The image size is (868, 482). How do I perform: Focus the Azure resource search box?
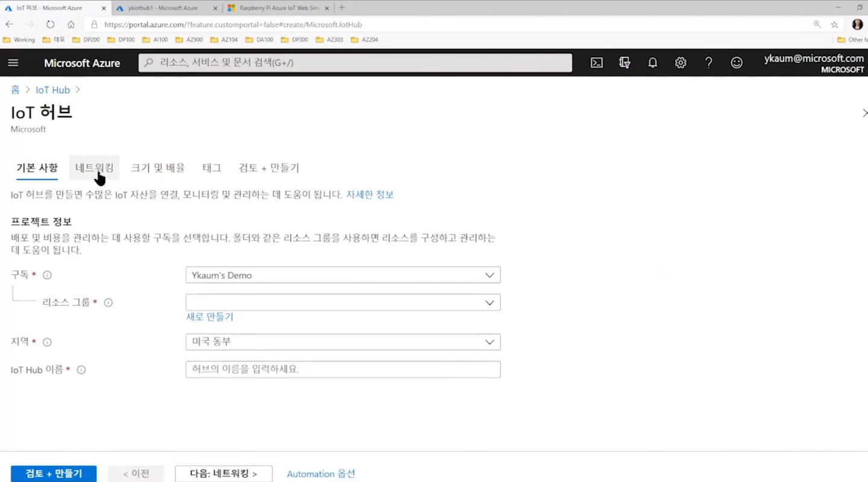355,63
